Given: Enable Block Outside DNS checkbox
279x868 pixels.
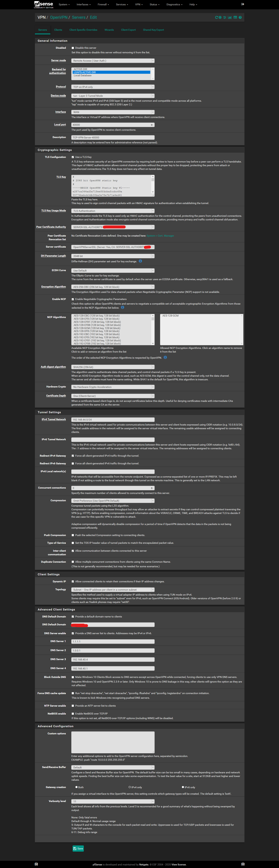Looking at the screenshot, I should point(73,677).
